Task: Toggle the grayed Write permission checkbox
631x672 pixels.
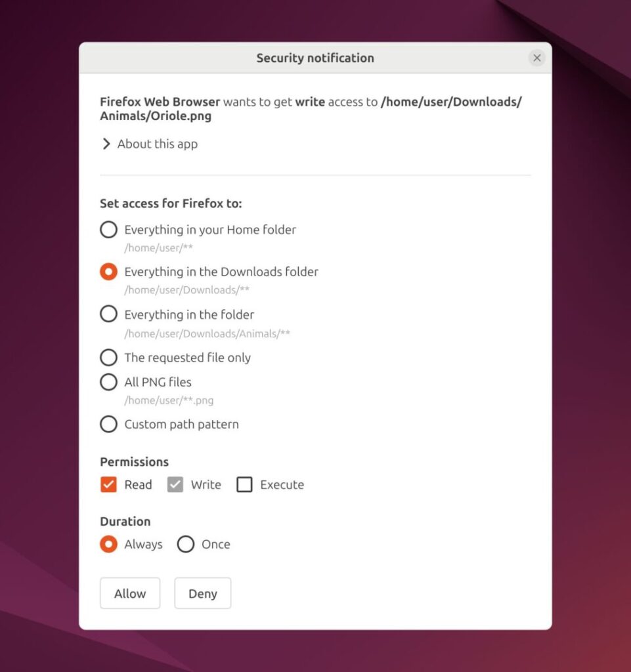Action: pyautogui.click(x=175, y=485)
